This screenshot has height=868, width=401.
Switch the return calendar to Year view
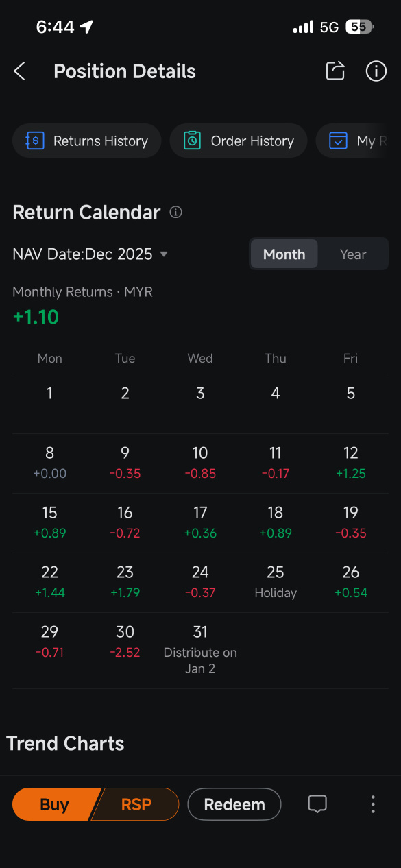(353, 254)
